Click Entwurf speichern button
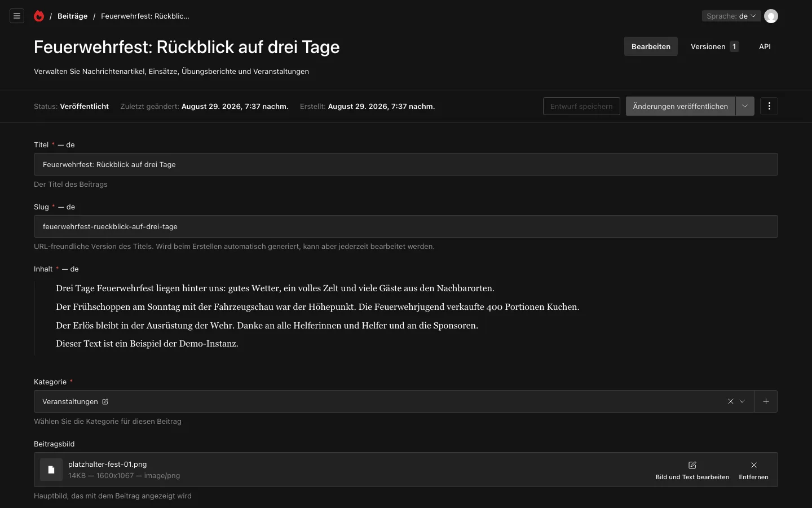This screenshot has width=812, height=508. (x=581, y=106)
